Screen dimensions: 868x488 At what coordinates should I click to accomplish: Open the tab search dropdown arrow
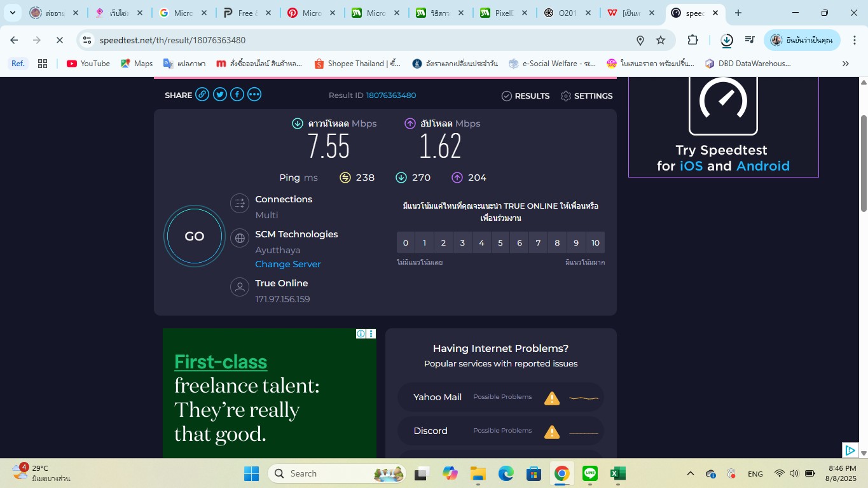(x=12, y=13)
